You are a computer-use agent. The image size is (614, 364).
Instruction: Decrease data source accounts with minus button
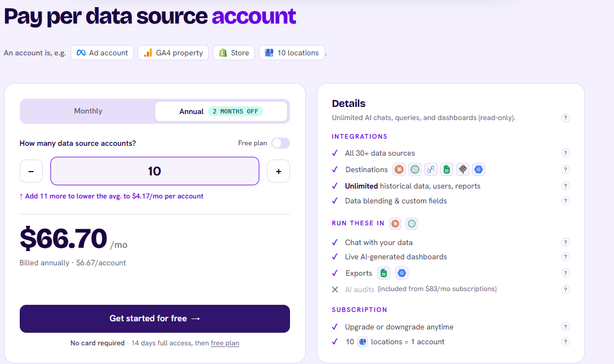tap(31, 171)
